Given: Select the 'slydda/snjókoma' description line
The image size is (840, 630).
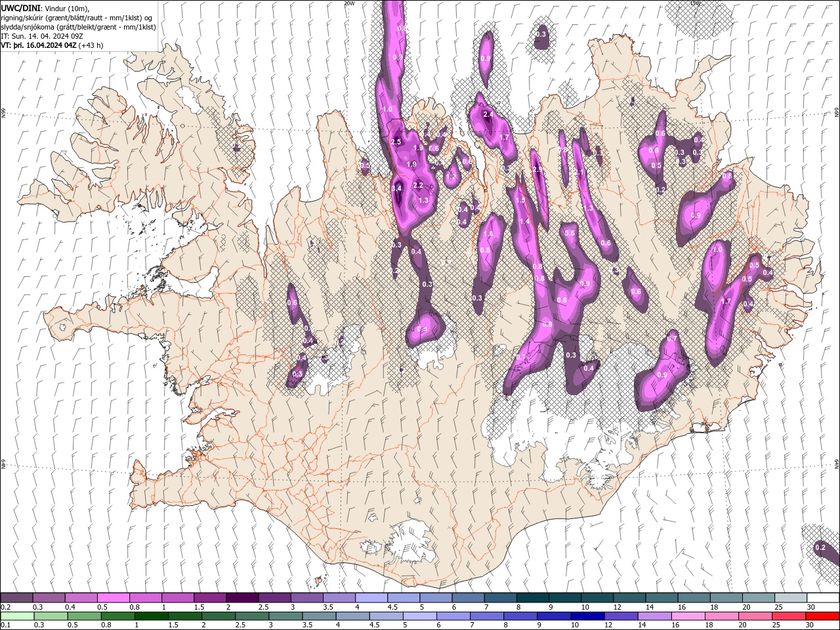Looking at the screenshot, I should pyautogui.click(x=78, y=27).
